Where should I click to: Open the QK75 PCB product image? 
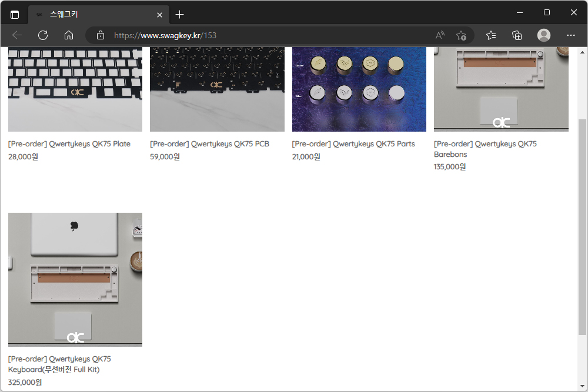coord(217,89)
